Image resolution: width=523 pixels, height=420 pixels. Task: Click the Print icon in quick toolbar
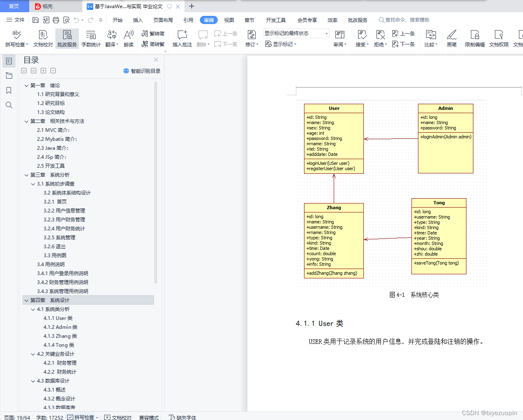pyautogui.click(x=56, y=20)
